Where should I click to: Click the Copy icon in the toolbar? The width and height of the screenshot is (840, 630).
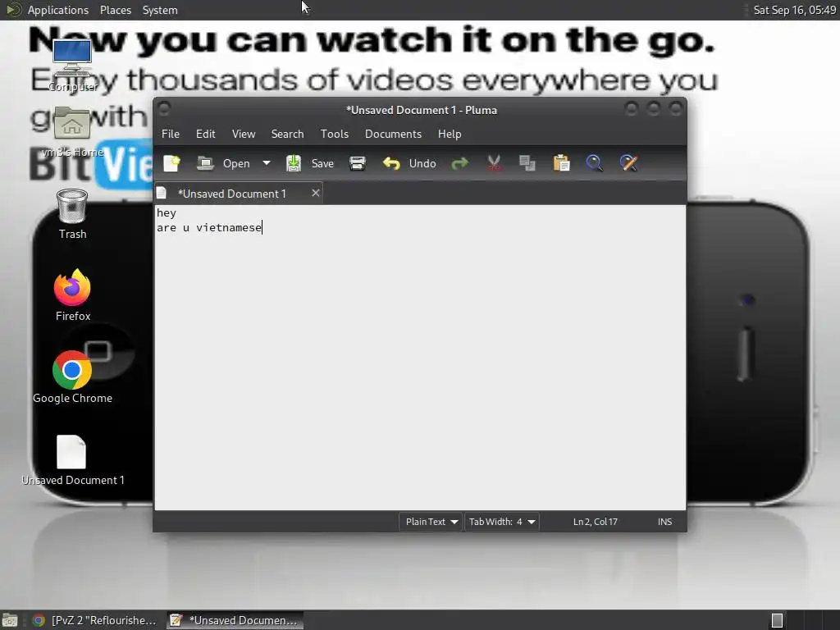(527, 163)
